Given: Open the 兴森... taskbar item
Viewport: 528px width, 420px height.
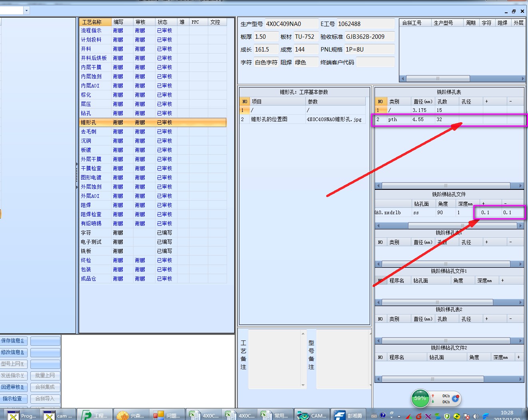Looking at the screenshot, I should pos(131,415).
